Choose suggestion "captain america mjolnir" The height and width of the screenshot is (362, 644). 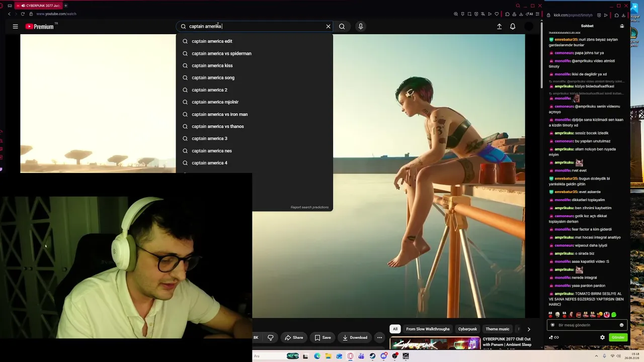coord(254,102)
